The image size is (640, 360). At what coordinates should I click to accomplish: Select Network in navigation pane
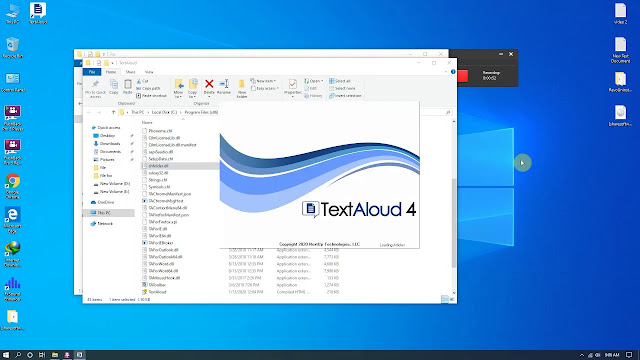[102, 224]
